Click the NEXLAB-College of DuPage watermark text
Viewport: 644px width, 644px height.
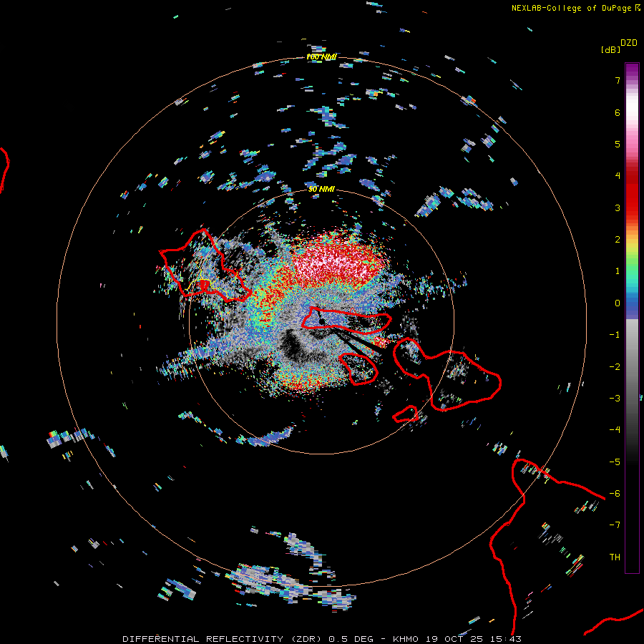tap(571, 8)
